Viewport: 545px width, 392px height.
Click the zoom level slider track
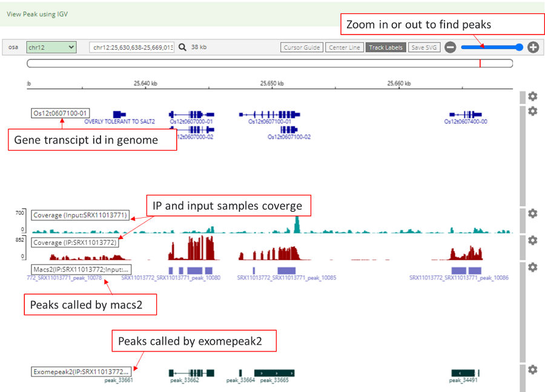click(x=492, y=47)
